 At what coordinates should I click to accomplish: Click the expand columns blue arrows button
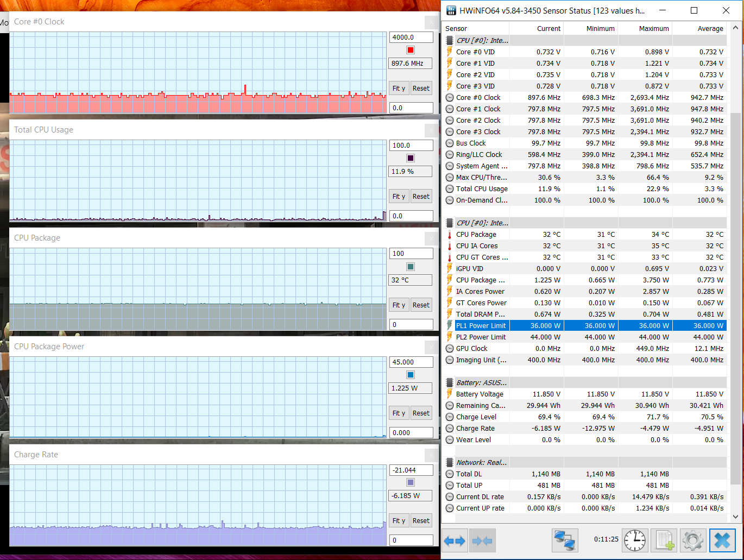click(455, 541)
